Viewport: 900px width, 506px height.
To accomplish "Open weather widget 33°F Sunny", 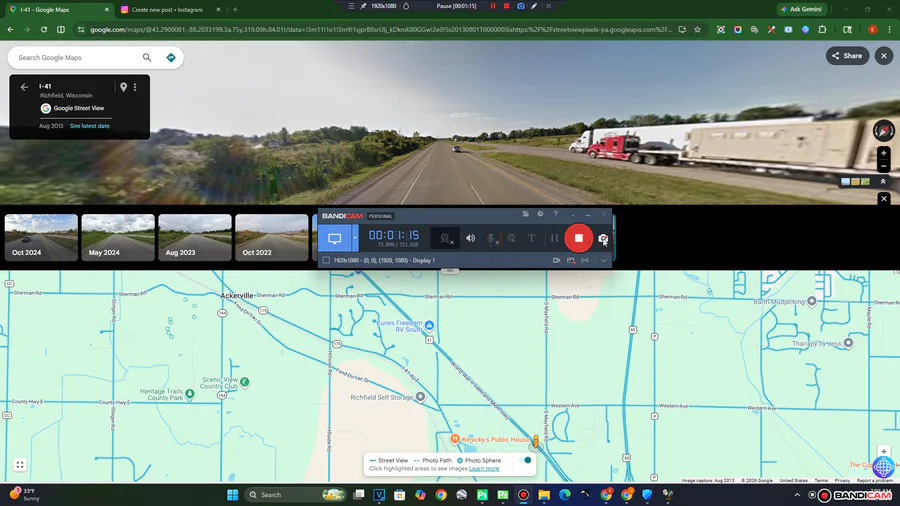I will click(24, 495).
